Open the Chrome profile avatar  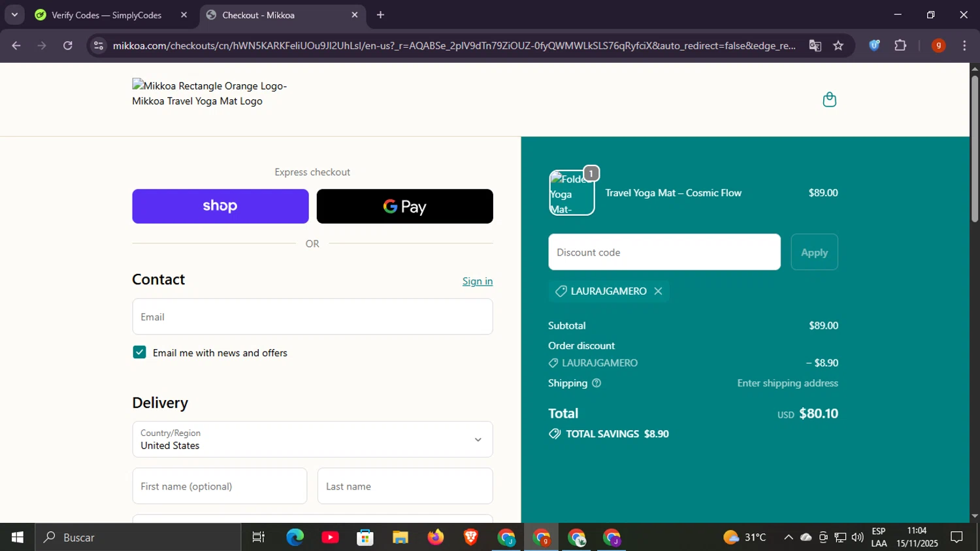coord(938,46)
